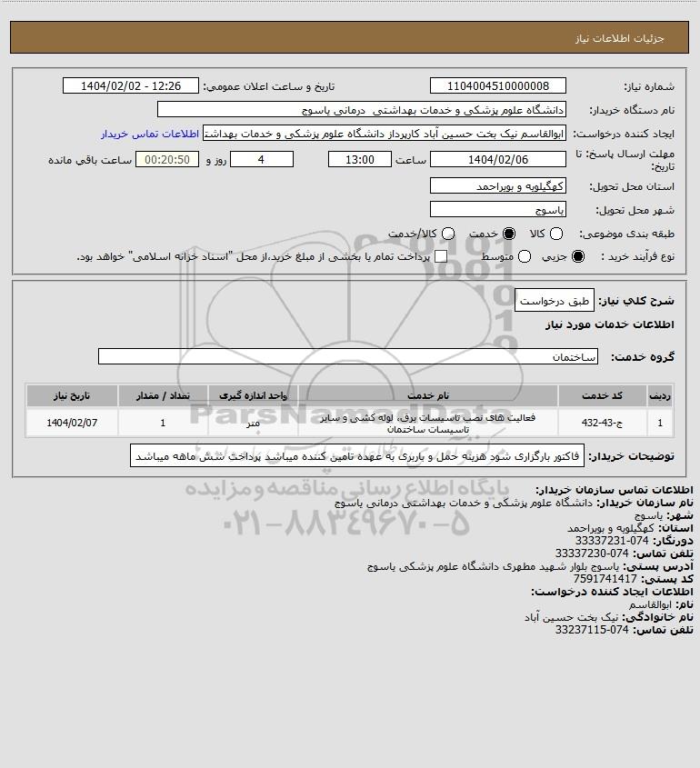
Task: Click the شماره نیاز field 1104004510000008
Action: point(497,85)
